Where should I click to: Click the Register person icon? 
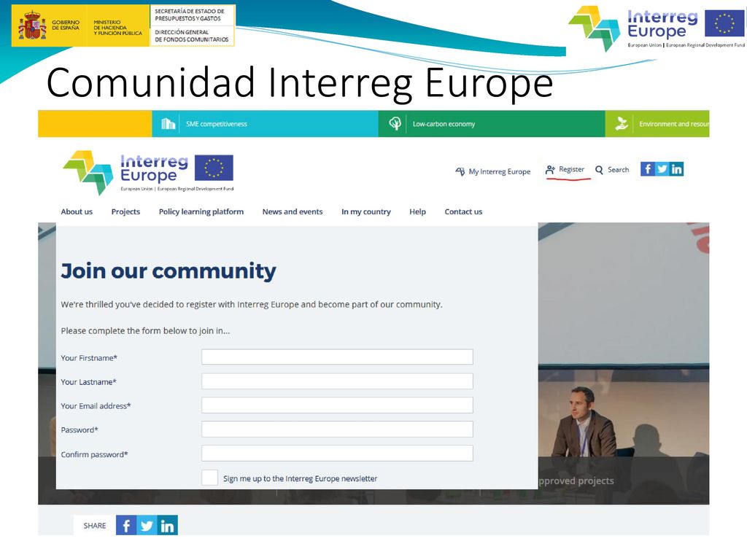pyautogui.click(x=550, y=169)
